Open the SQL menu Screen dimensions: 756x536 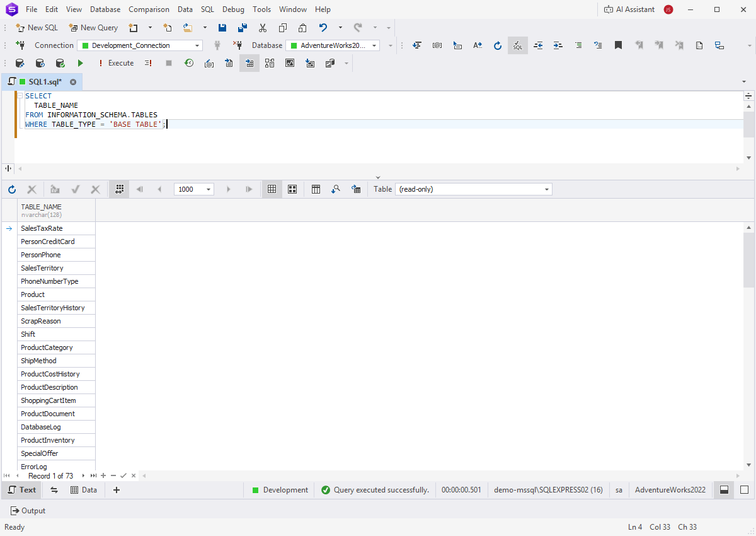(207, 9)
